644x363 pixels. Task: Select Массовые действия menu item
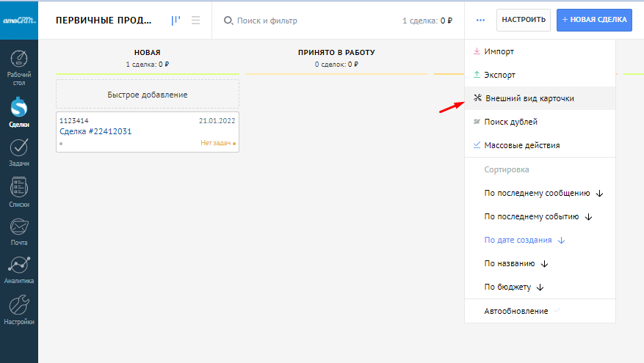pos(521,145)
